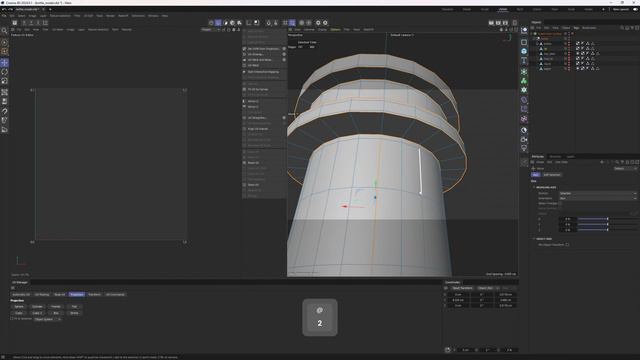The width and height of the screenshot is (640, 360).
Task: Add a Camera object from right palette
Action: 524,139
